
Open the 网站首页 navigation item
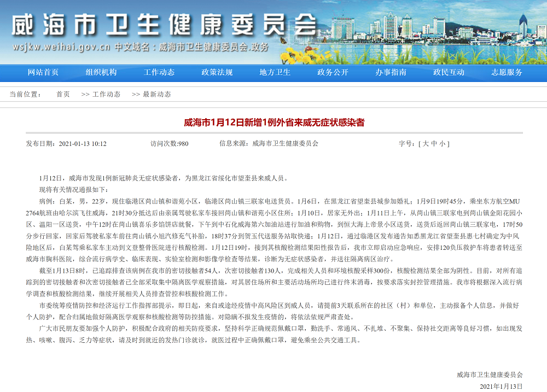point(43,72)
